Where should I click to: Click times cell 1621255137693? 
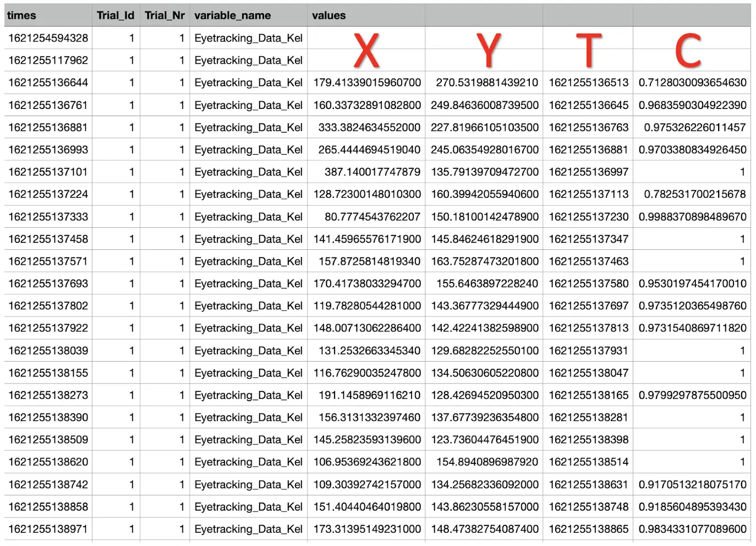[x=48, y=283]
